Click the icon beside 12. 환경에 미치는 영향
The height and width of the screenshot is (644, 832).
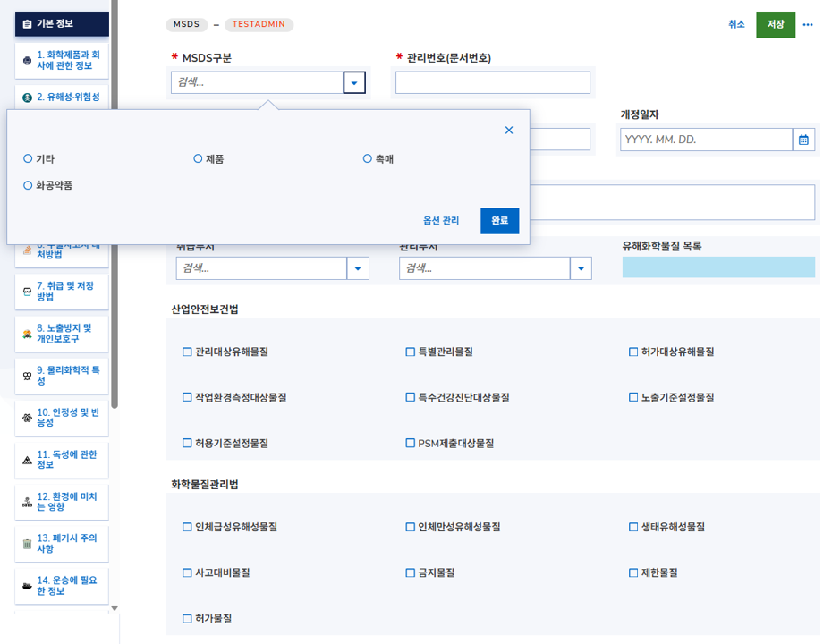point(27,502)
